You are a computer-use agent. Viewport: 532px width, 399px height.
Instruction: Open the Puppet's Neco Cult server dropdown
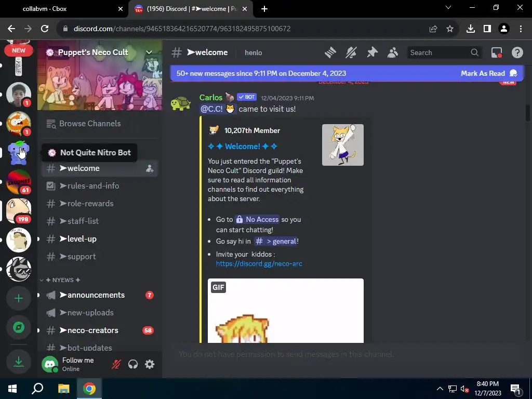click(x=149, y=52)
